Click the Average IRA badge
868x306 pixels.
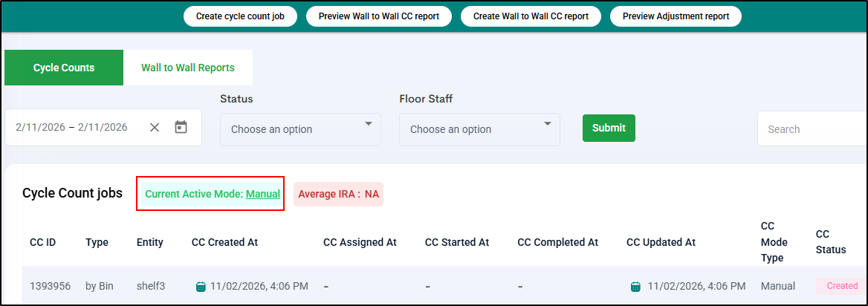[x=338, y=194]
